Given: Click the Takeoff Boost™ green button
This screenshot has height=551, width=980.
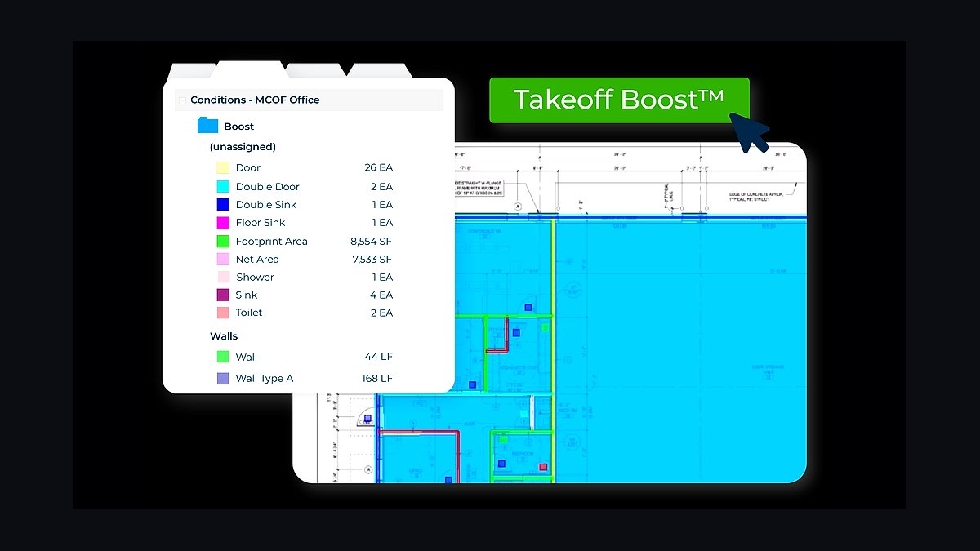Looking at the screenshot, I should pos(619,100).
